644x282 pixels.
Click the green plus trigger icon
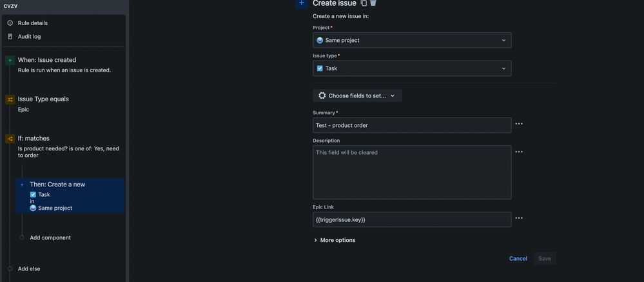(x=10, y=61)
